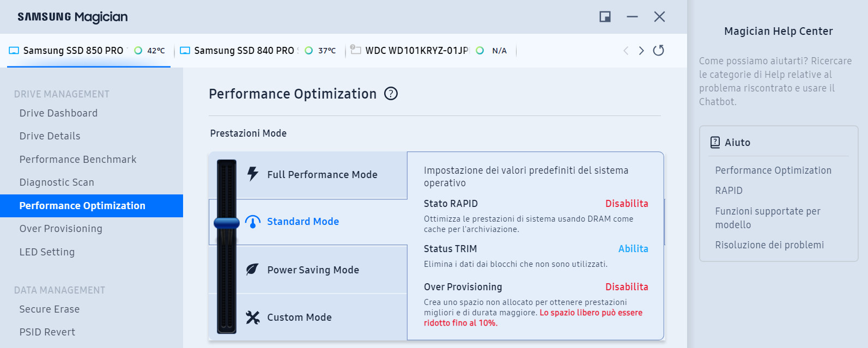Select the WDC WD101KRYZ-01JP drive tab
The width and height of the screenshot is (868, 348).
tap(430, 51)
